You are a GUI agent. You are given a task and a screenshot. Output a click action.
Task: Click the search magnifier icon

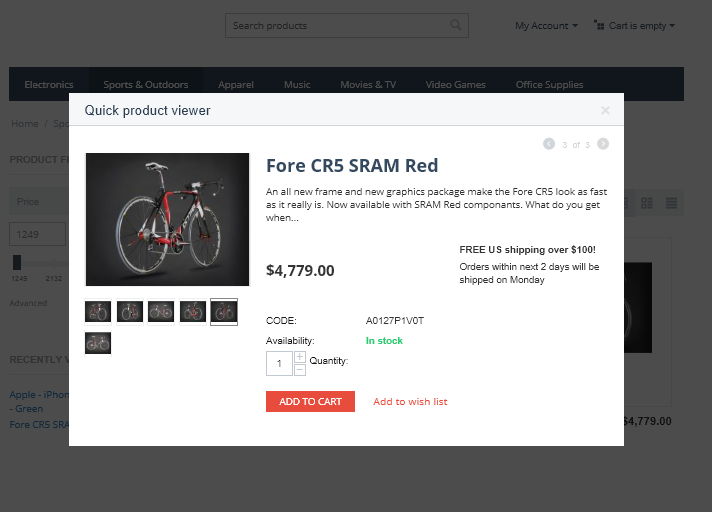tap(456, 26)
